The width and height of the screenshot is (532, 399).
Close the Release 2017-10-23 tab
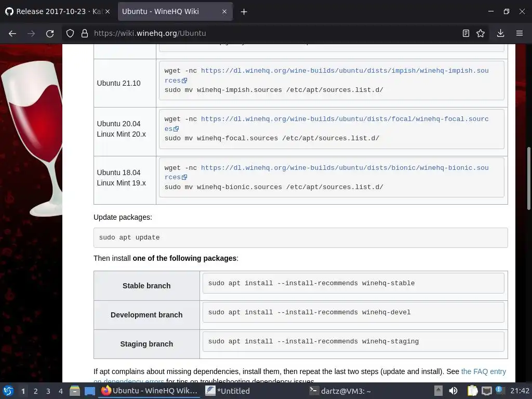click(x=108, y=11)
